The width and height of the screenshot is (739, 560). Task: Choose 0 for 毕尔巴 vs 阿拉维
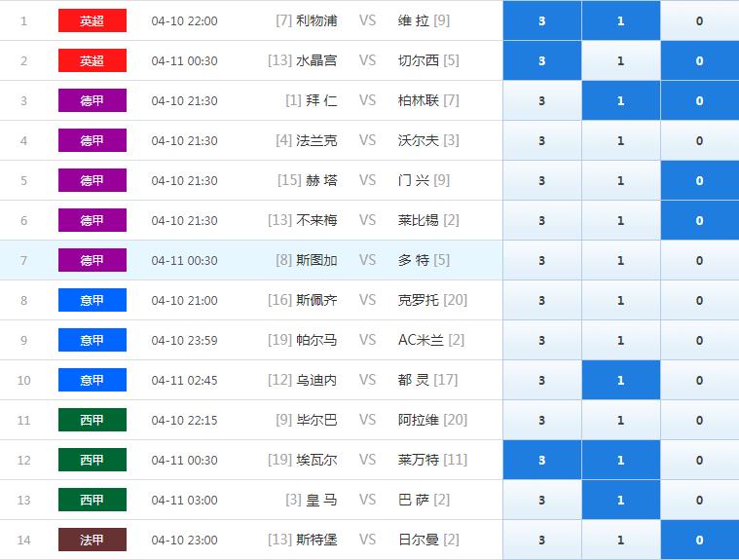(x=699, y=421)
